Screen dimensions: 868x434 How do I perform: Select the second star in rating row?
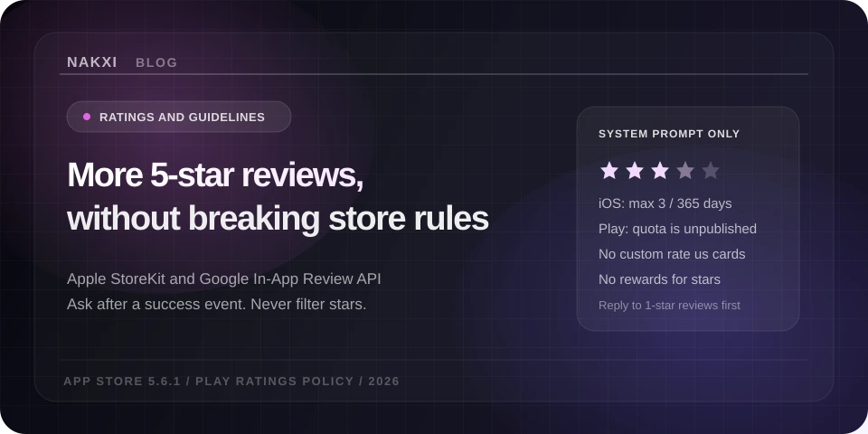pos(635,171)
